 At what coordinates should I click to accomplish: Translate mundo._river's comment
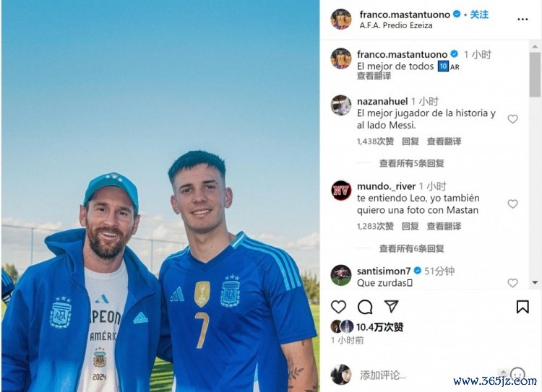tap(444, 226)
